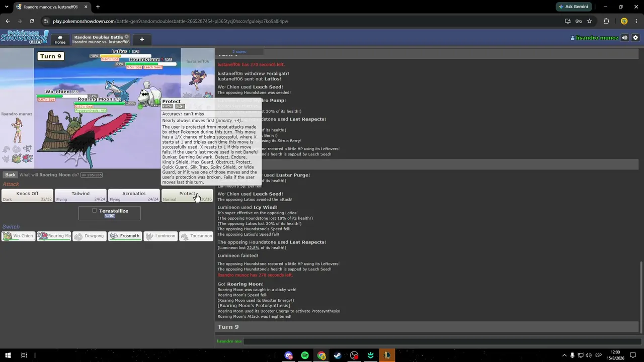This screenshot has width=644, height=362.
Task: Reload the browser page
Action: click(32, 21)
